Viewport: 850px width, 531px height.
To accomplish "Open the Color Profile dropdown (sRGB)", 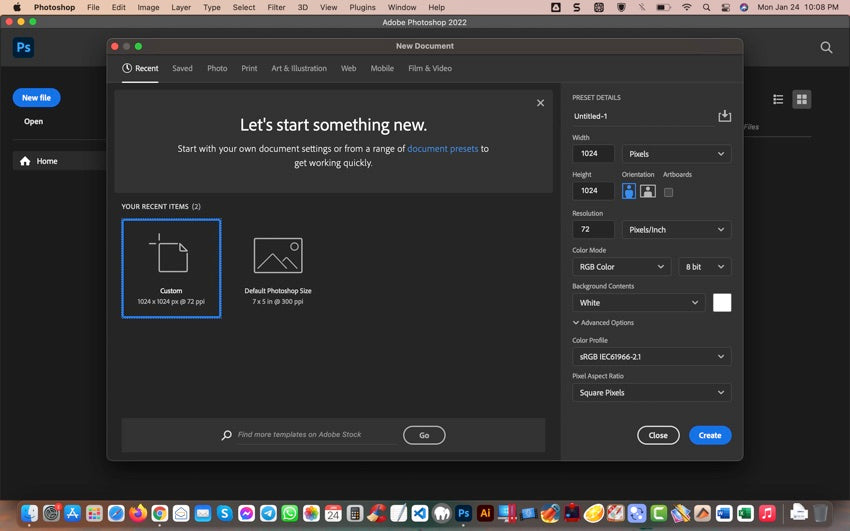I will point(652,357).
